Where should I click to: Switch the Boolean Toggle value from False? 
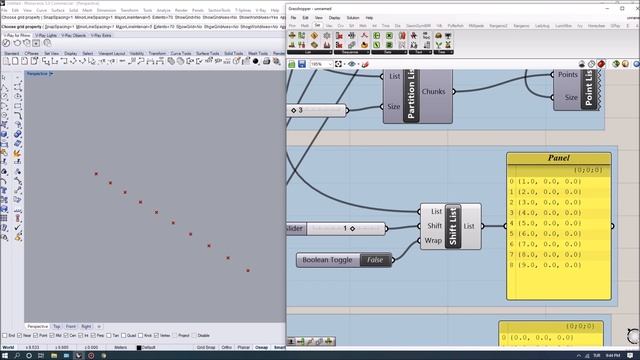(375, 260)
